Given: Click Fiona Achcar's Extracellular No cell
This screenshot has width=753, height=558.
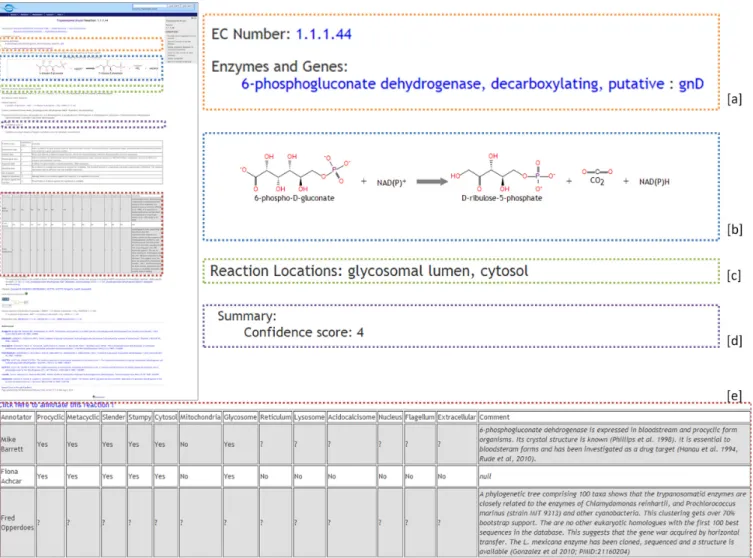Looking at the screenshot, I should click(457, 476).
